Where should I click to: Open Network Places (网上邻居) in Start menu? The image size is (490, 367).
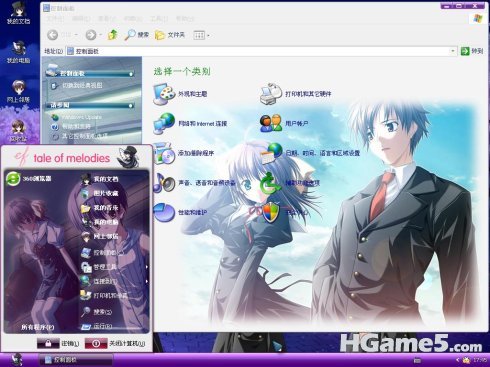click(x=100, y=236)
